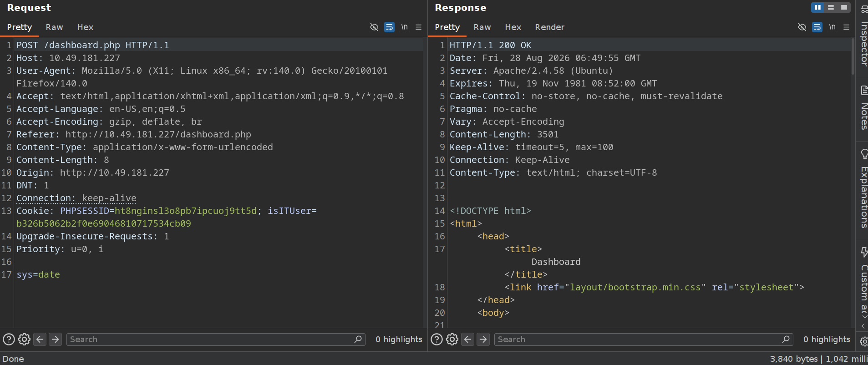The height and width of the screenshot is (365, 868).
Task: Select the Hex tab in Request
Action: click(85, 27)
